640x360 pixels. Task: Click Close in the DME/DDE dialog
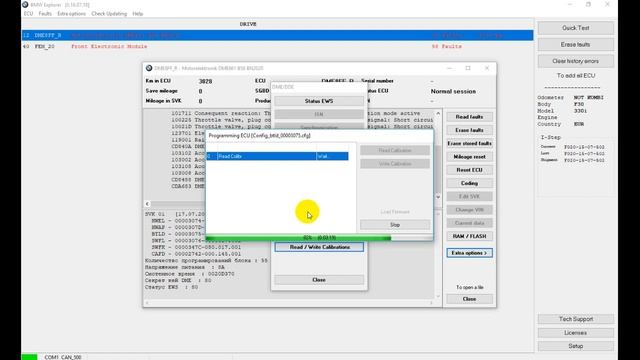(x=319, y=280)
